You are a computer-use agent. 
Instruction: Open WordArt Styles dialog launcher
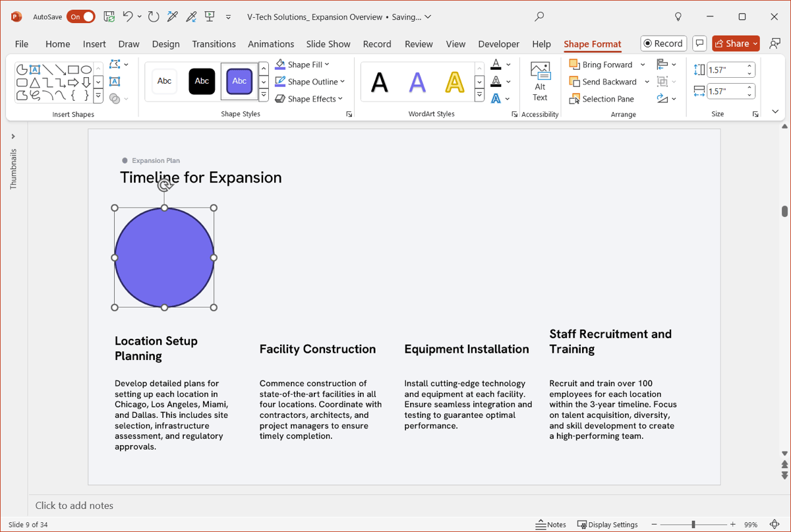514,115
